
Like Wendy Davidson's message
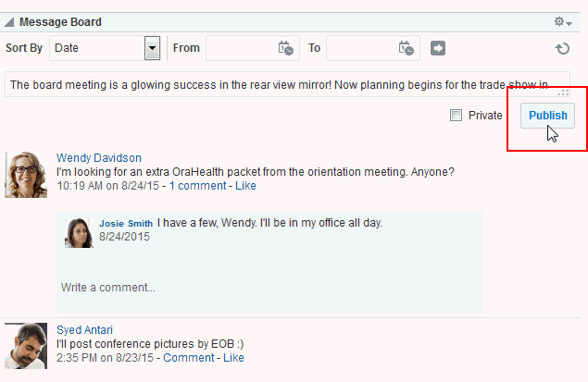tap(245, 186)
